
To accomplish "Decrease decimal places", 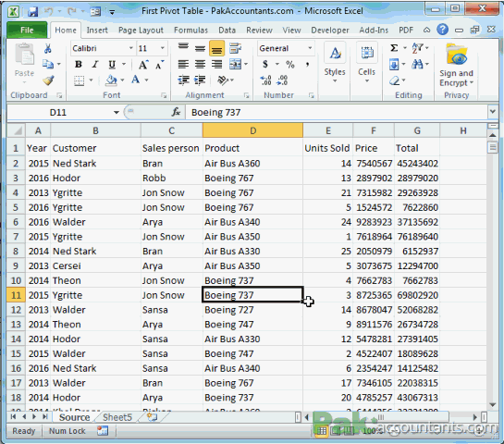I will pyautogui.click(x=282, y=80).
